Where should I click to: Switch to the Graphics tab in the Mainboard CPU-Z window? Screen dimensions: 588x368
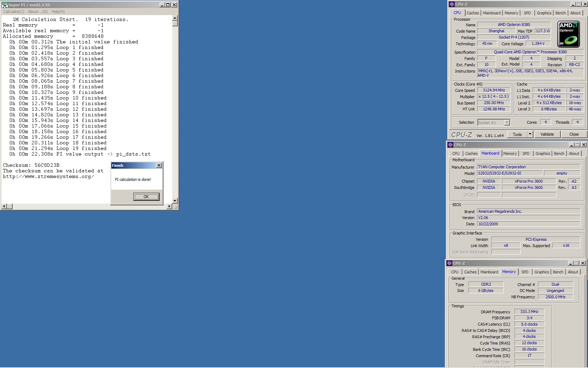click(542, 154)
